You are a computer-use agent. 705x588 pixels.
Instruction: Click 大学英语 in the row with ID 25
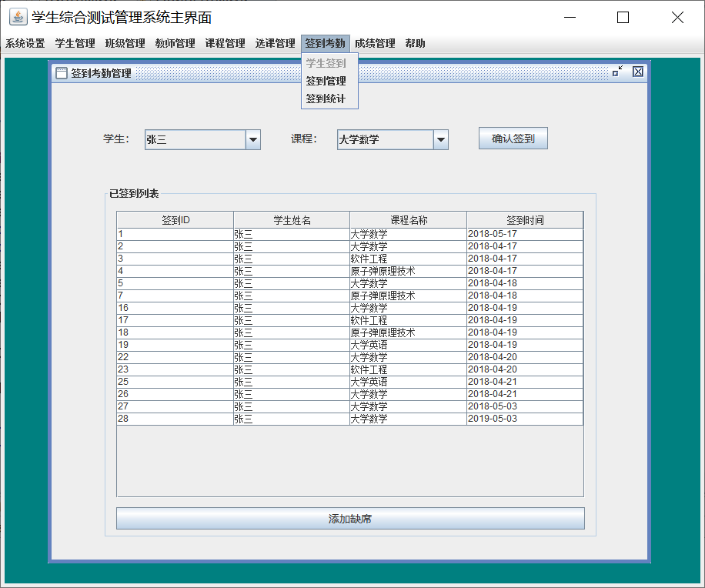pos(369,382)
